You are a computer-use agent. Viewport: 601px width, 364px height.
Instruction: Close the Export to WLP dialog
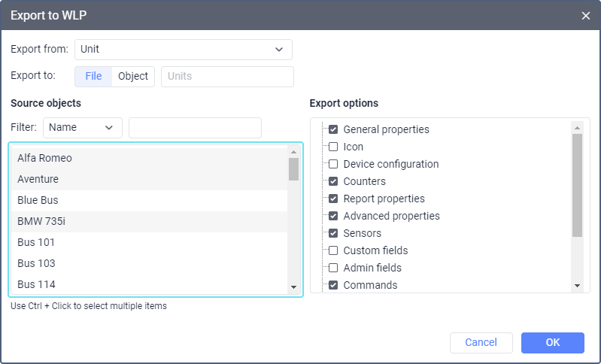[x=586, y=15]
